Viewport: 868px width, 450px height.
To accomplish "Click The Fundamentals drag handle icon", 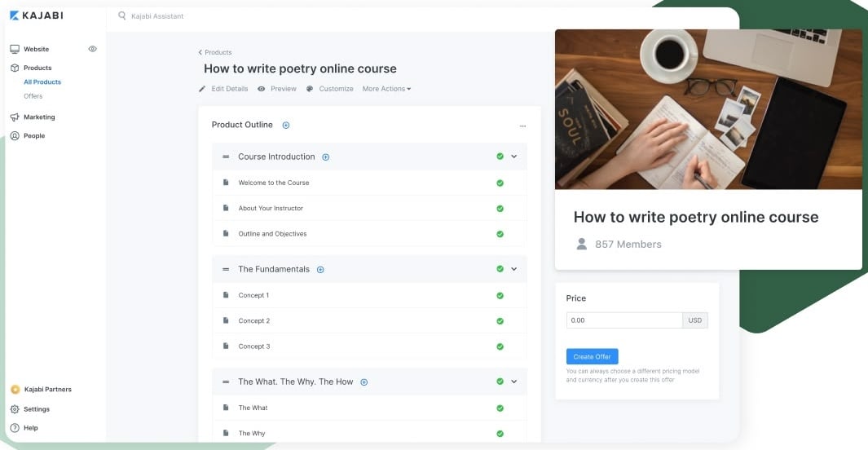I will [226, 269].
